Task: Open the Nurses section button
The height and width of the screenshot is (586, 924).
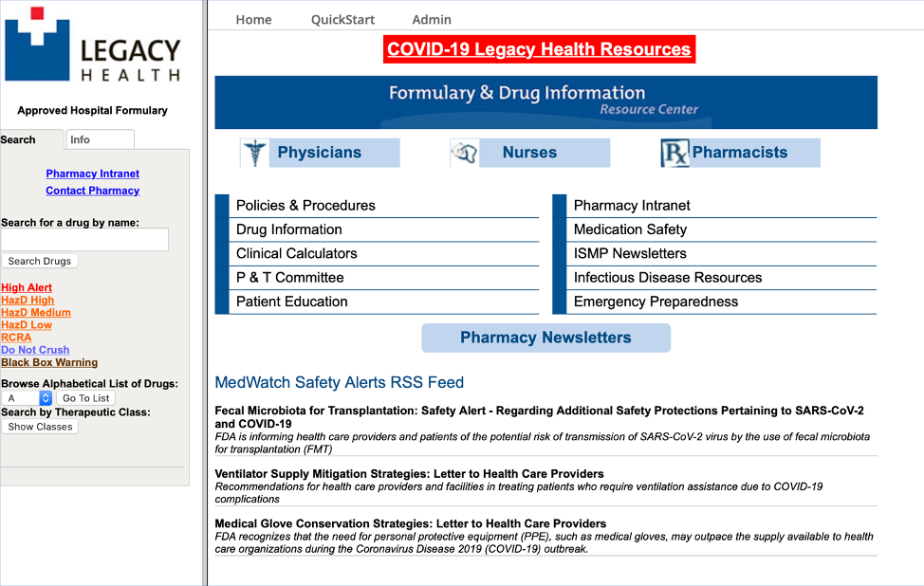Action: coord(529,153)
